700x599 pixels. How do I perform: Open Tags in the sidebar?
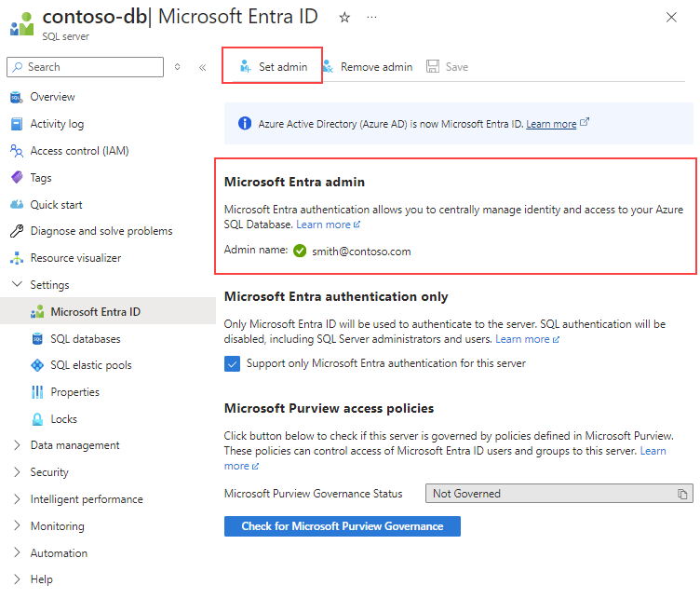[41, 178]
